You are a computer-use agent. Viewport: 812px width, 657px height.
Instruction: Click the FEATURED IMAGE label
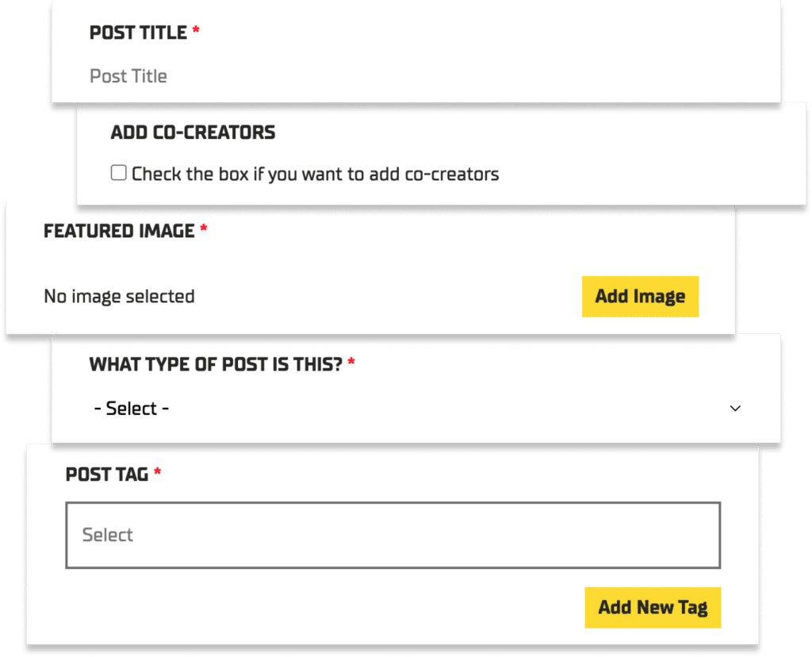click(x=119, y=231)
